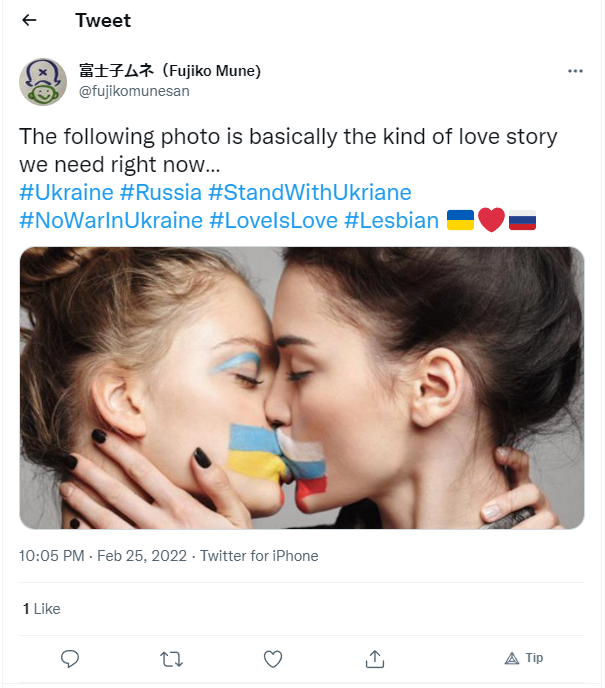Open the #NoWarInUkraine hashtag
The width and height of the screenshot is (605, 688).
tap(111, 220)
